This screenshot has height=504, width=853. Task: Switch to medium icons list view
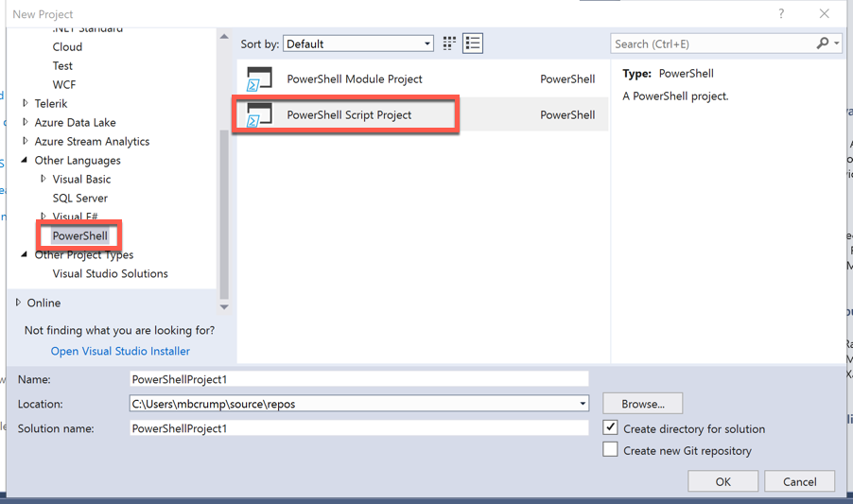pos(473,43)
